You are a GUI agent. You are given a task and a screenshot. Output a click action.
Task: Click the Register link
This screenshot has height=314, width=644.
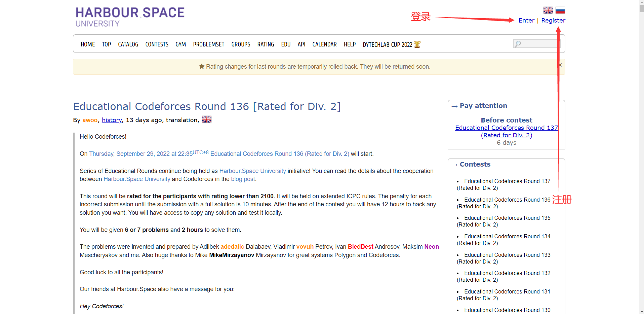(x=553, y=21)
